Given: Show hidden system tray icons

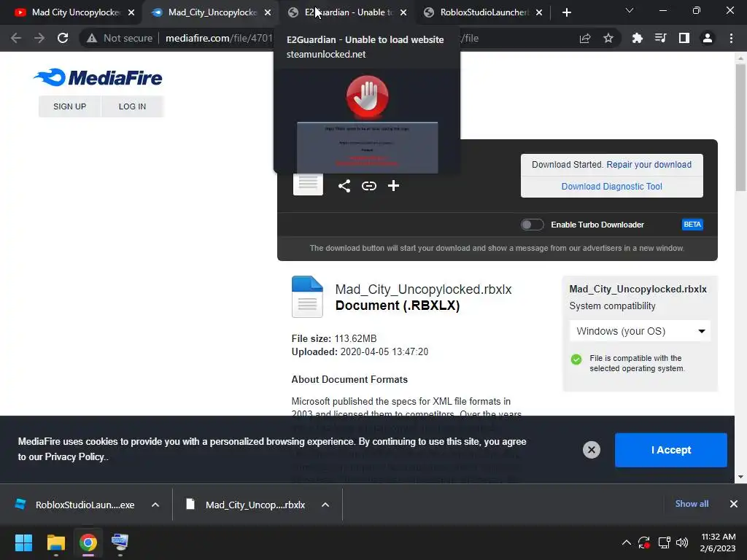Looking at the screenshot, I should (627, 542).
